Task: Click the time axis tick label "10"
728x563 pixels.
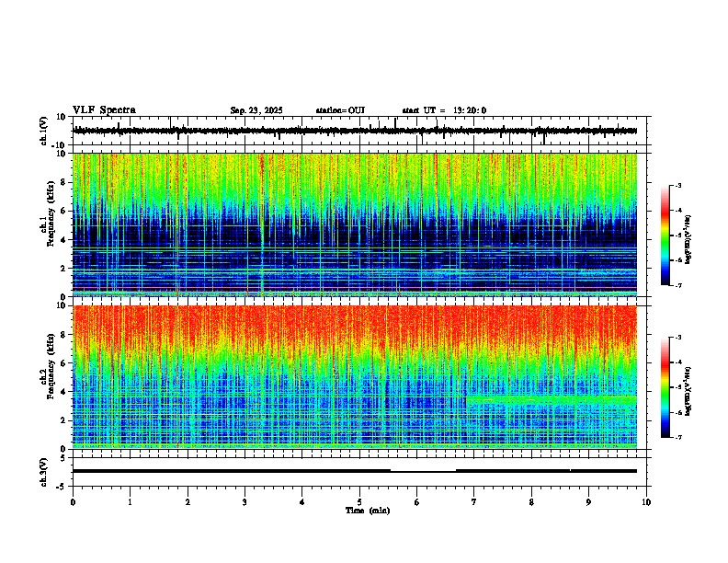Action: click(x=646, y=502)
